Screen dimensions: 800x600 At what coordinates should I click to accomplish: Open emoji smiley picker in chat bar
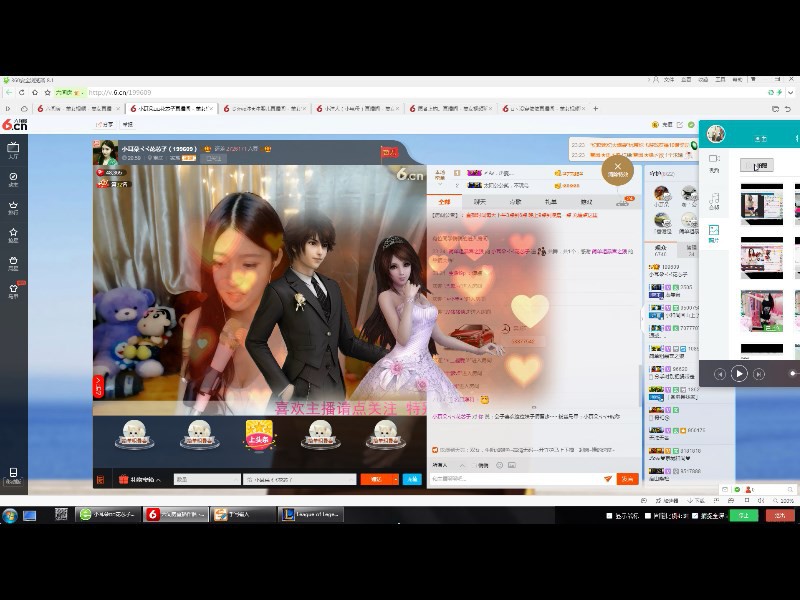(x=499, y=465)
